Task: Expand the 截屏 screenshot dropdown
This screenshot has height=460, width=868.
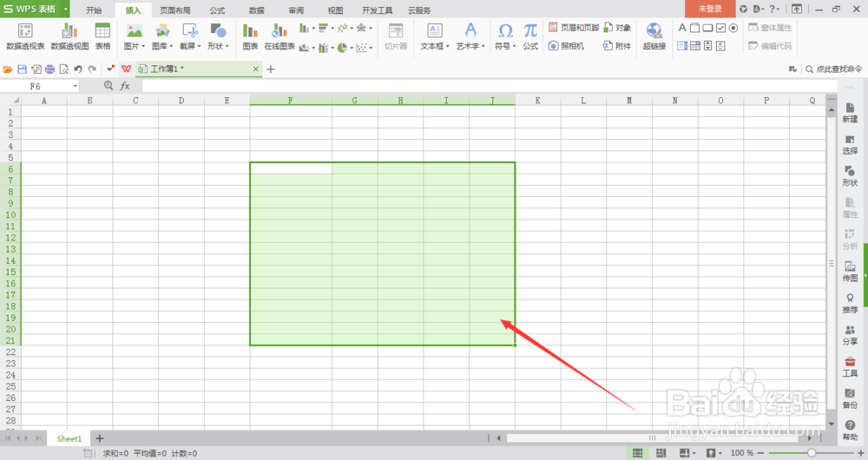Action: click(199, 47)
